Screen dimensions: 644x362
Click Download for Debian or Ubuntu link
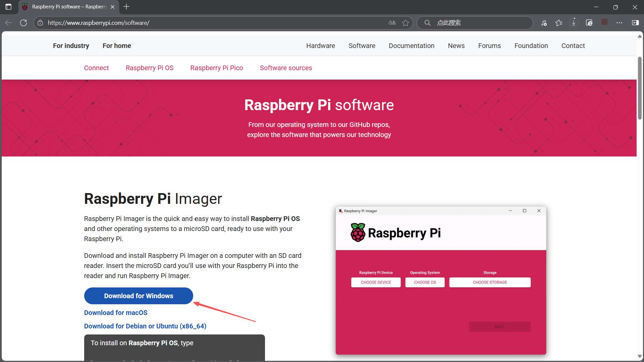145,326
